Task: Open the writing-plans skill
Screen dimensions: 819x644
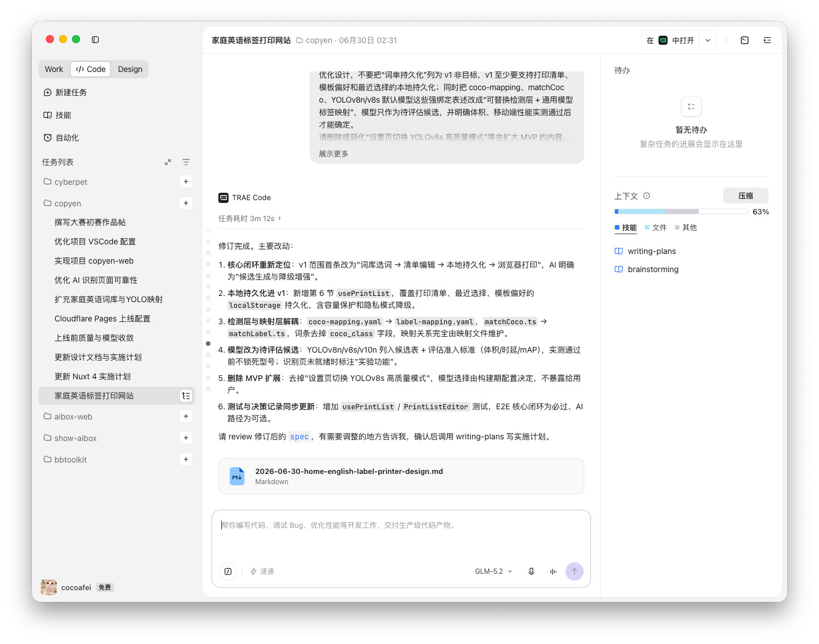Action: (x=645, y=251)
